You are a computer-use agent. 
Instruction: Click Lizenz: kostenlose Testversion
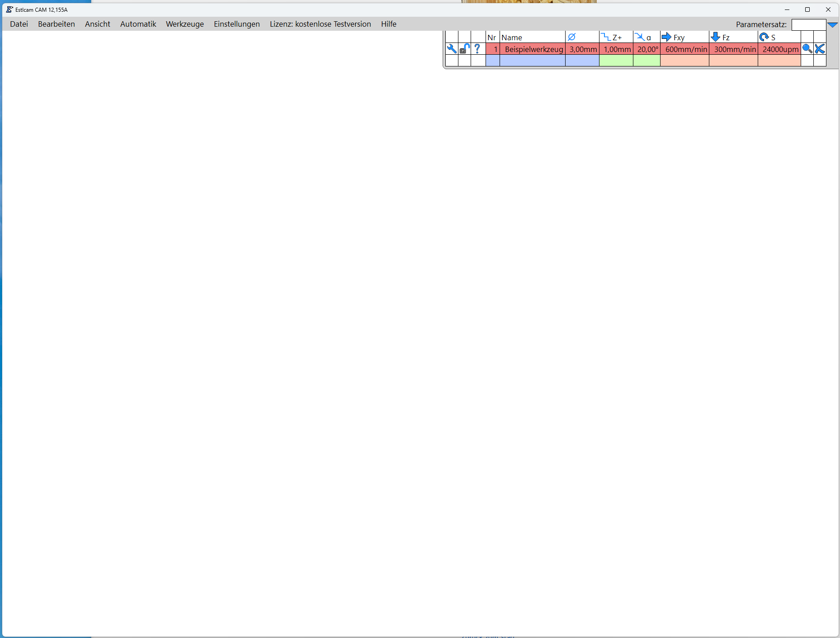pos(320,24)
